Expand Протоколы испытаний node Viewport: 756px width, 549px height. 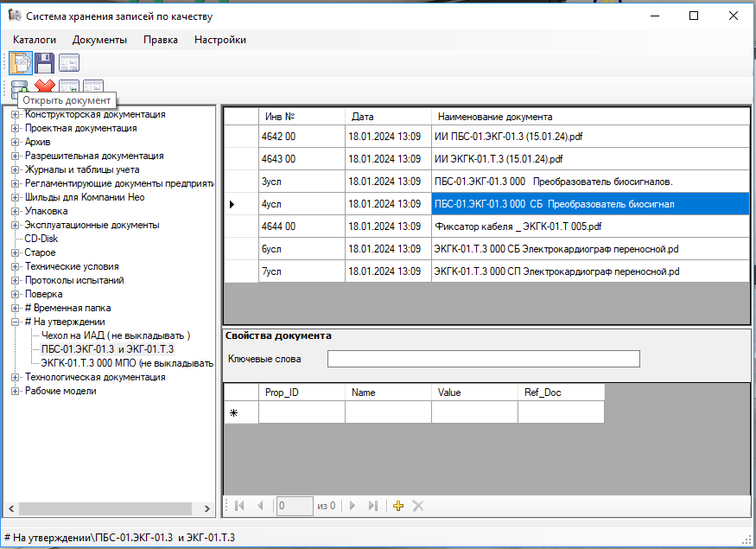click(16, 280)
